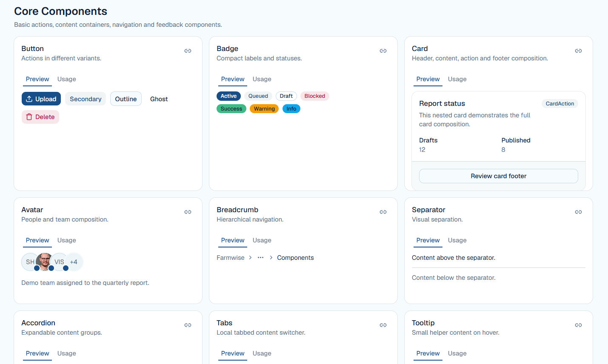Click 'Demo team assigned to the quarterly report.'
Viewport: 608px width, 364px height.
85,283
